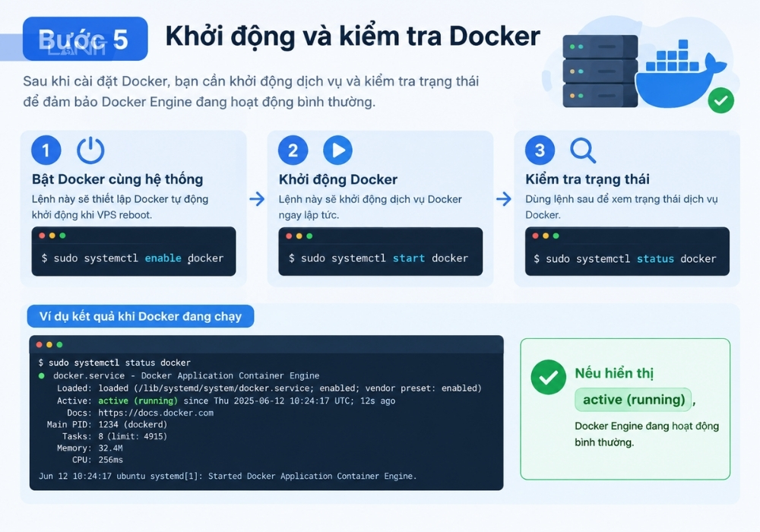Click the CPU: 256ms line
The height and width of the screenshot is (532, 760).
click(x=97, y=460)
